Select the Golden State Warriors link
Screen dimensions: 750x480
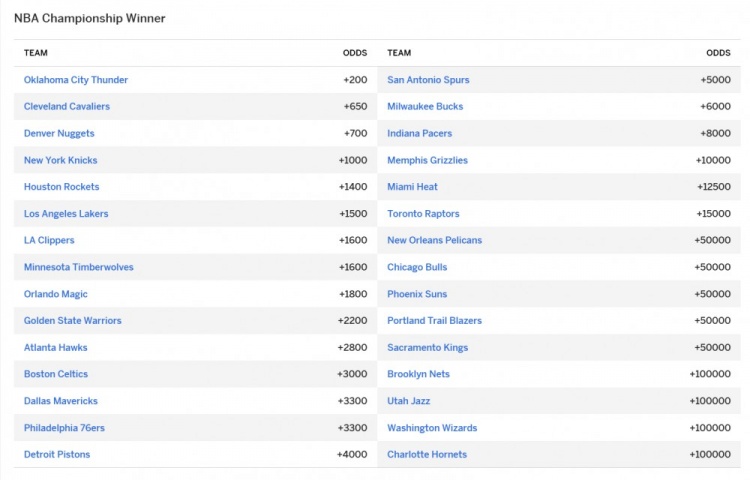73,321
